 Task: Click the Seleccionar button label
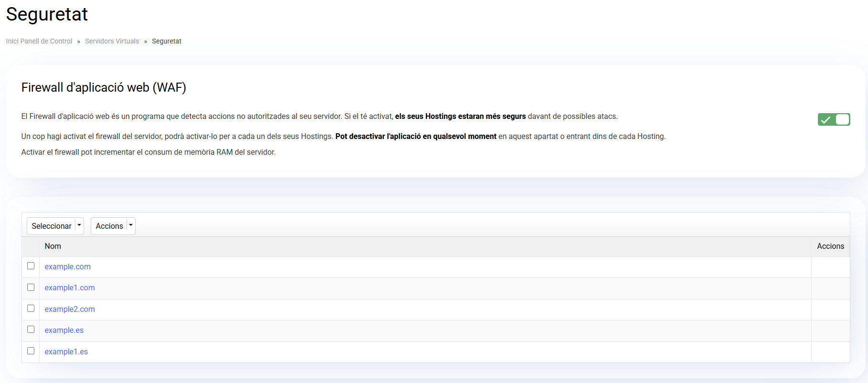click(x=52, y=226)
